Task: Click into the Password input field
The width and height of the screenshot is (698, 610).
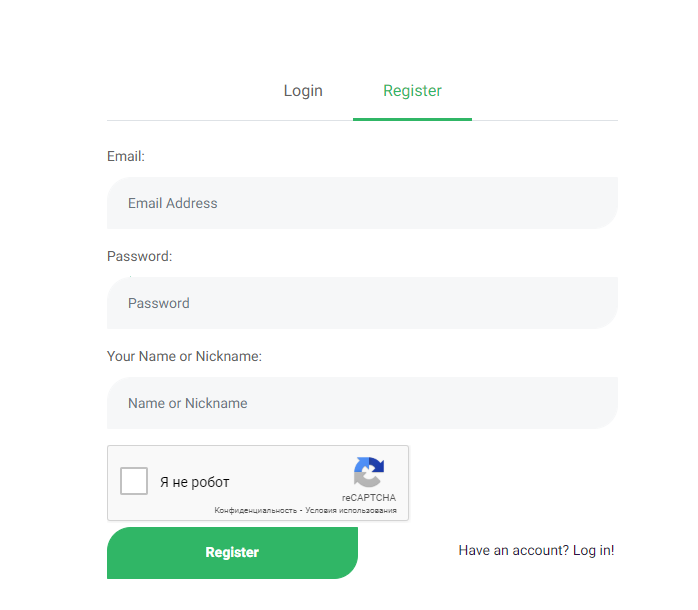Action: [x=362, y=303]
